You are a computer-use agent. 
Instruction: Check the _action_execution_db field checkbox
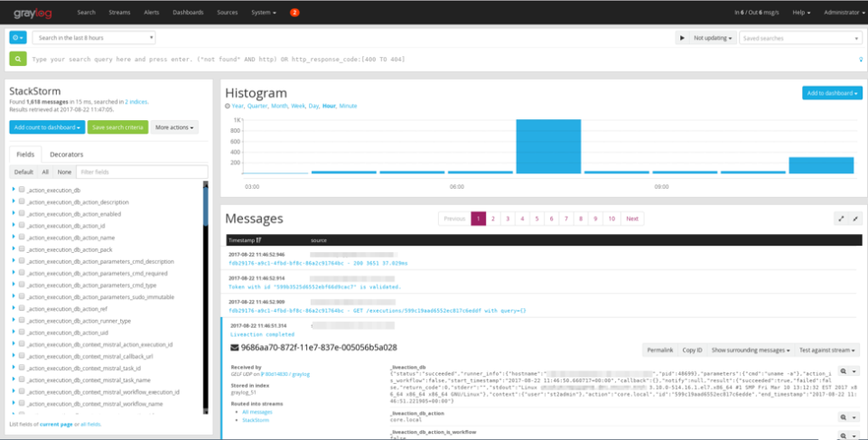click(x=22, y=190)
